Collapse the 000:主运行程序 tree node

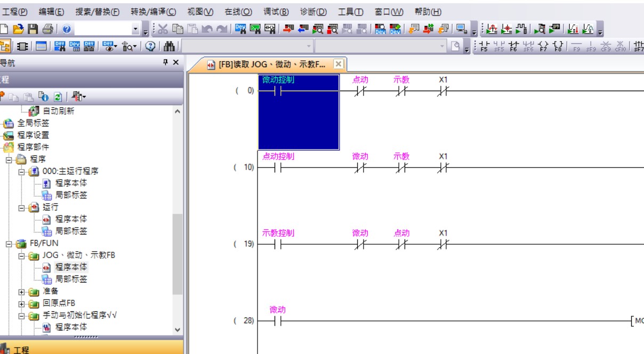22,171
